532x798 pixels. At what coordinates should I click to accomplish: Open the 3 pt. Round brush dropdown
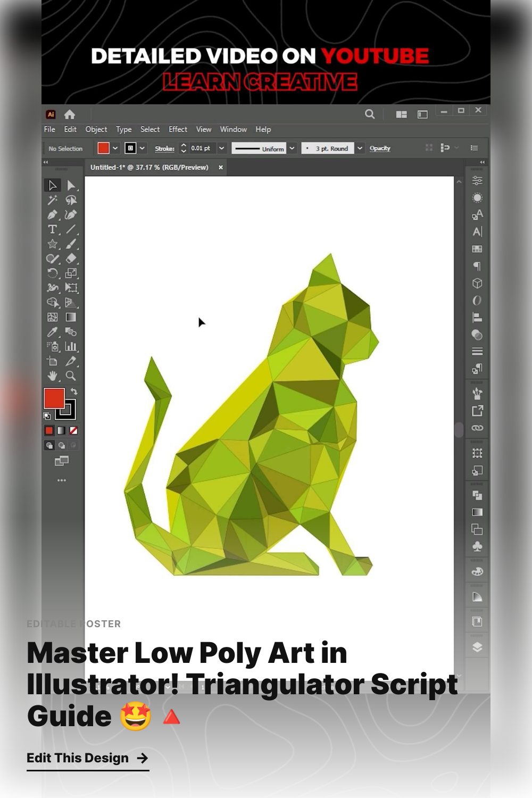(x=360, y=148)
